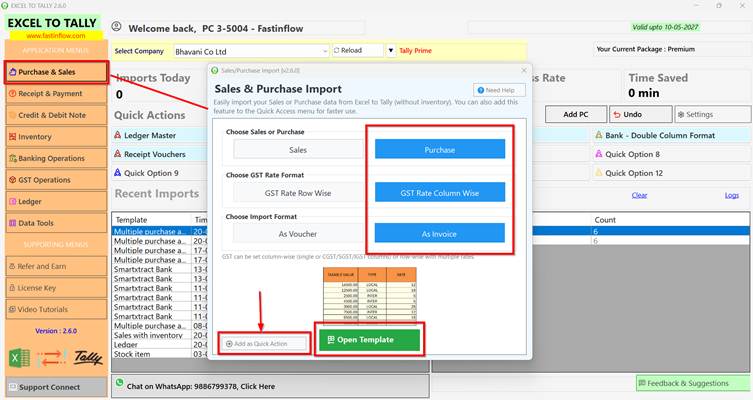Click Add as Quick Action button
This screenshot has height=400, width=753.
click(x=264, y=344)
